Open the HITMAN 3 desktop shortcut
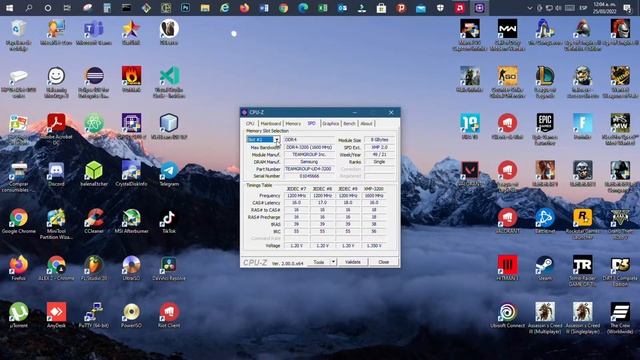This screenshot has height=360, width=640. (507, 268)
